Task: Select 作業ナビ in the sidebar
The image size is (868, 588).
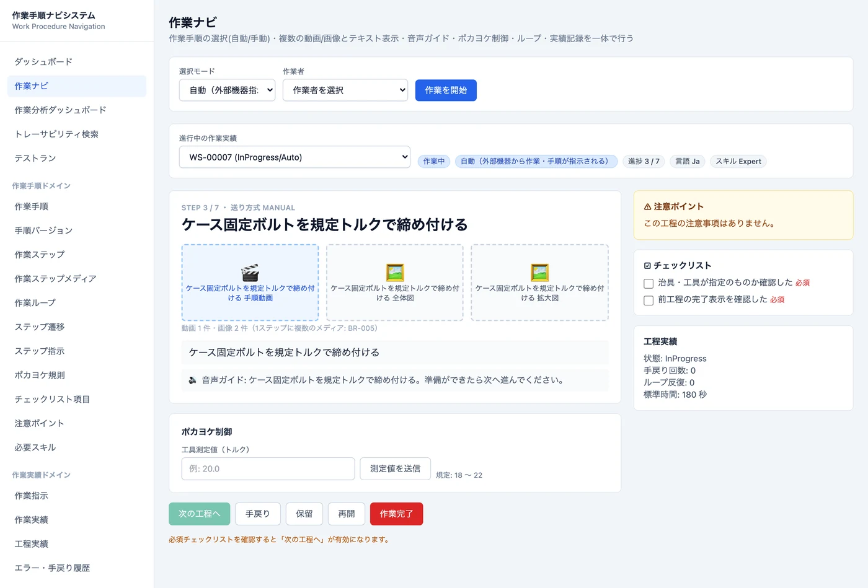Action: (x=77, y=86)
